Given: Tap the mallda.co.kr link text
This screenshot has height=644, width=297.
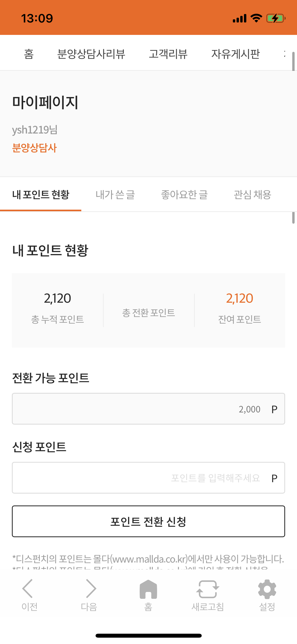Looking at the screenshot, I should (149, 559).
